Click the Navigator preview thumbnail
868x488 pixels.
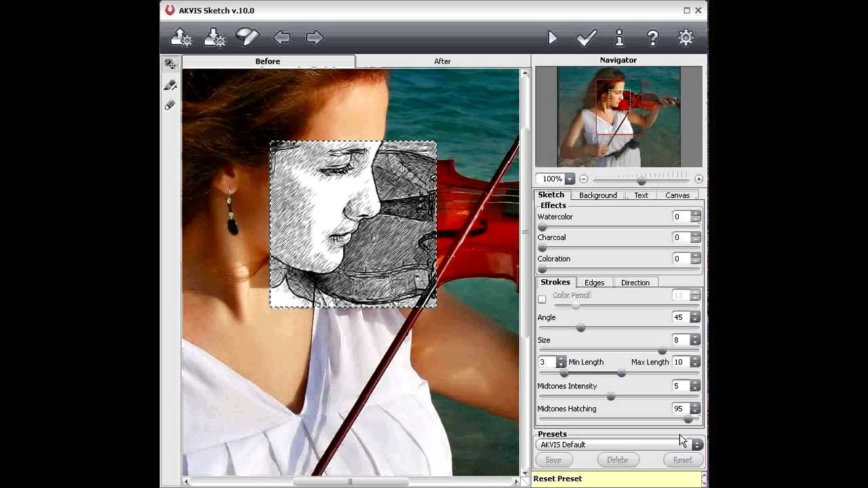pyautogui.click(x=618, y=117)
